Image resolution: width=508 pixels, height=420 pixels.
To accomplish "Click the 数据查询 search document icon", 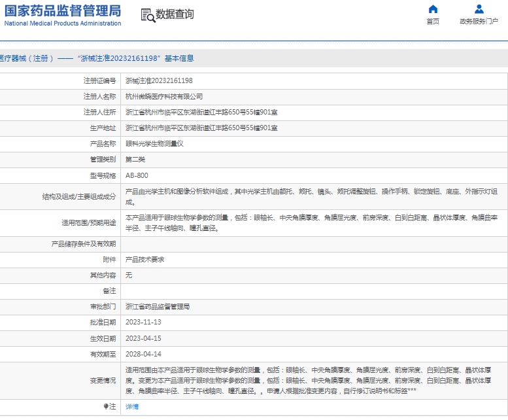I will 148,15.
